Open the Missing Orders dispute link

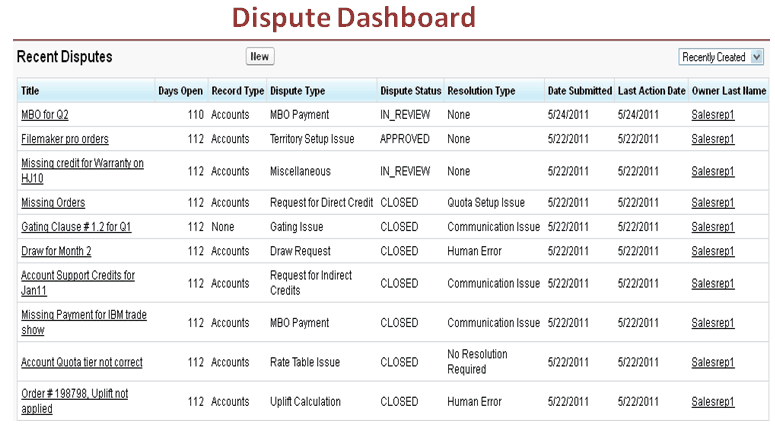(53, 203)
